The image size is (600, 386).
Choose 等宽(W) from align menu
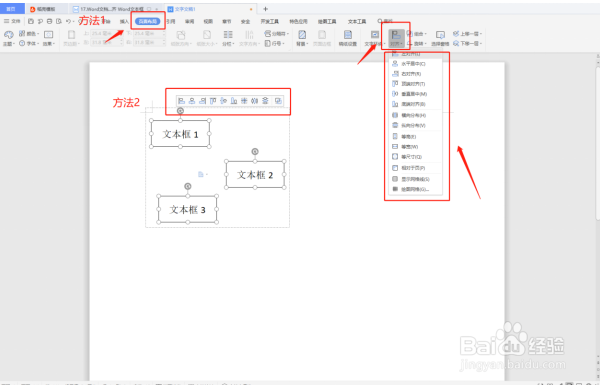click(x=416, y=147)
